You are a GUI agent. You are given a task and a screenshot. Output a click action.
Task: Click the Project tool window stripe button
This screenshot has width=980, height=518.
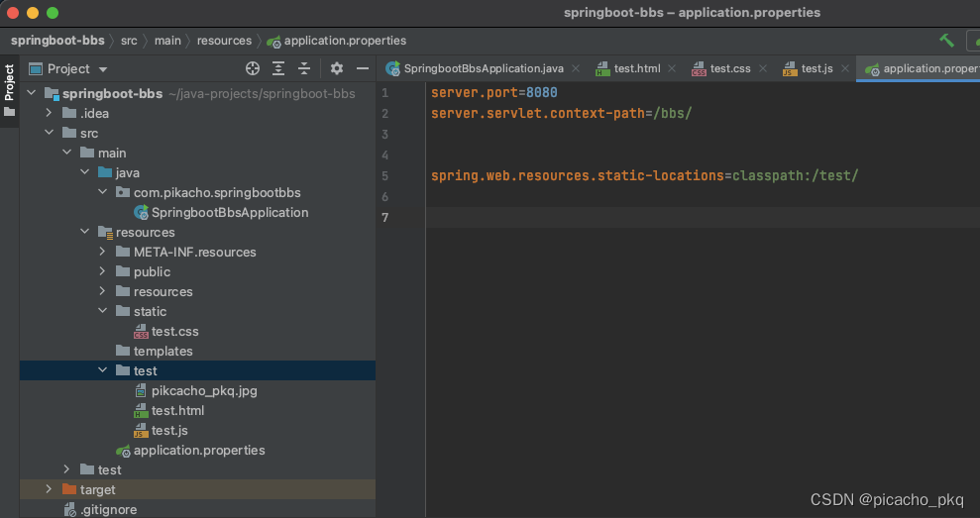tap(9, 90)
